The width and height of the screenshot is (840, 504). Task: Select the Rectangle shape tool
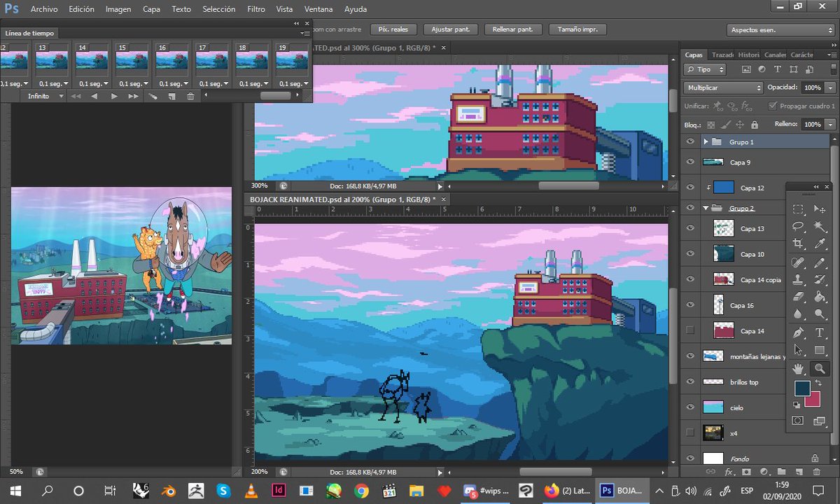820,350
